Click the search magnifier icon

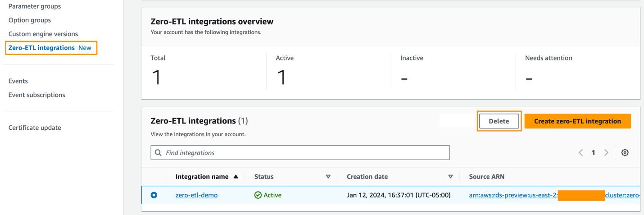click(158, 153)
